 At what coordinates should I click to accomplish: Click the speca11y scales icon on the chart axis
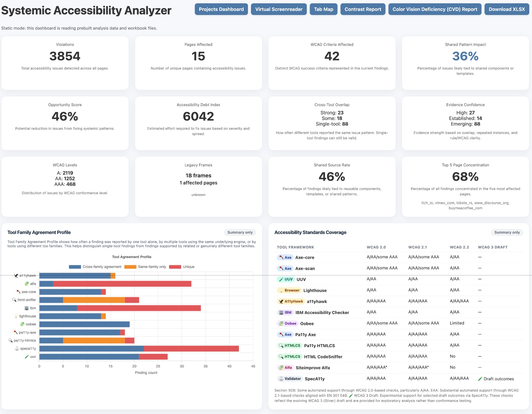click(17, 349)
